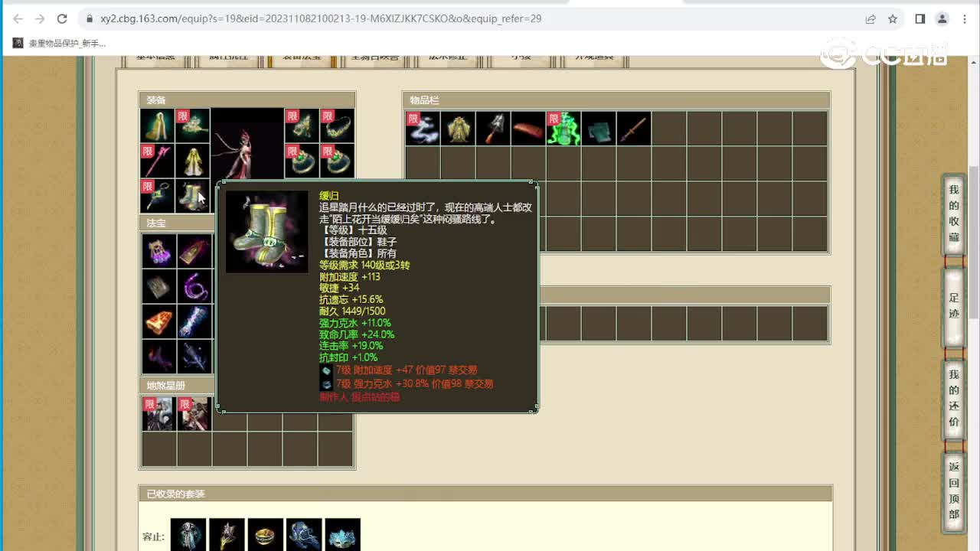Open 我的还价 side button
This screenshot has width=980, height=551.
954,398
